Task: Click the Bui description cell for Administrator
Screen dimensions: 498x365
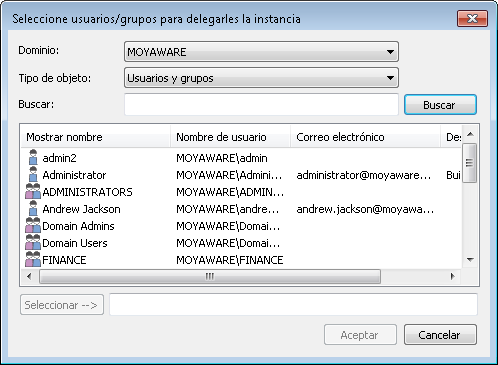Action: 453,175
